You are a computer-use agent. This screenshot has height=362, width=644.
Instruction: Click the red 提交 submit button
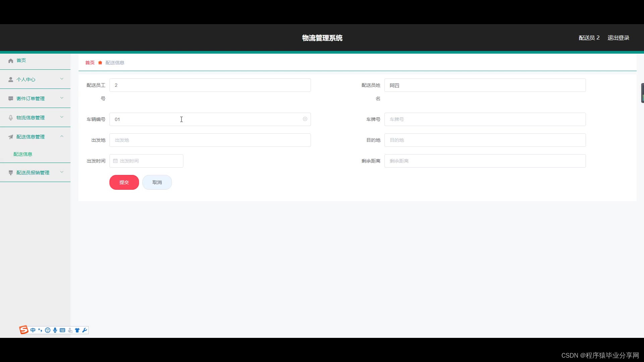[124, 182]
